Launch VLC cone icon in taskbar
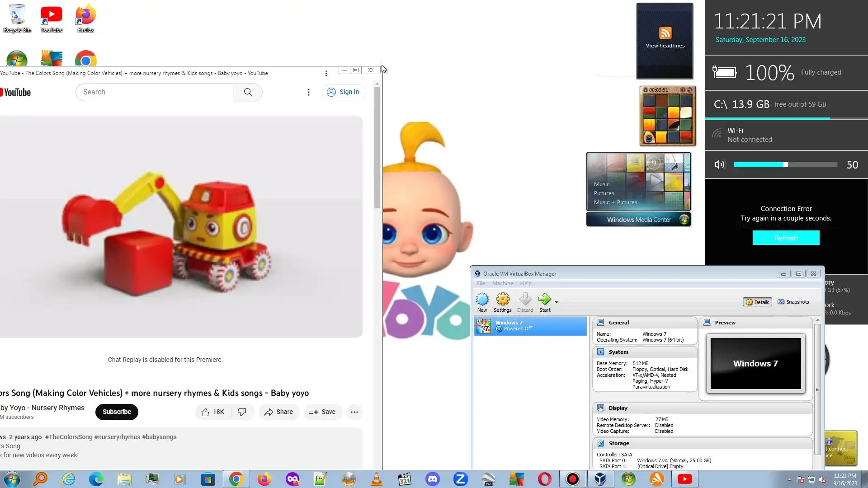The height and width of the screenshot is (488, 868). [x=376, y=479]
